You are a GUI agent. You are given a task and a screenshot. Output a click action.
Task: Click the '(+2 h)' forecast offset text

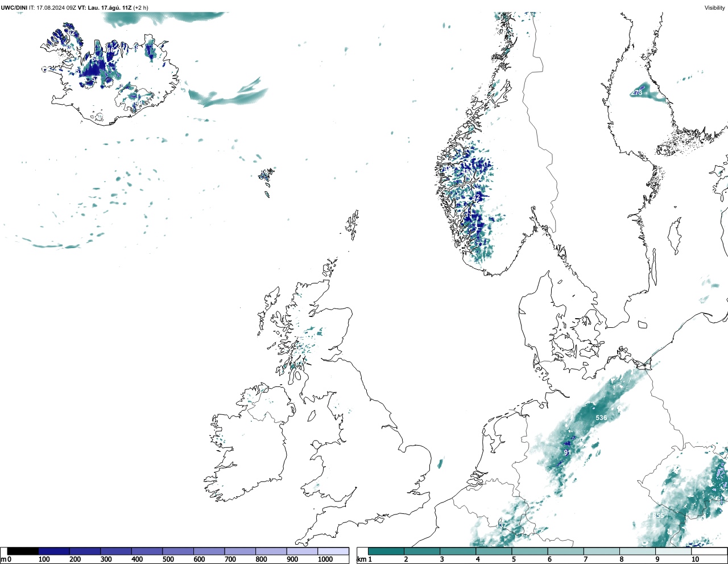141,8
